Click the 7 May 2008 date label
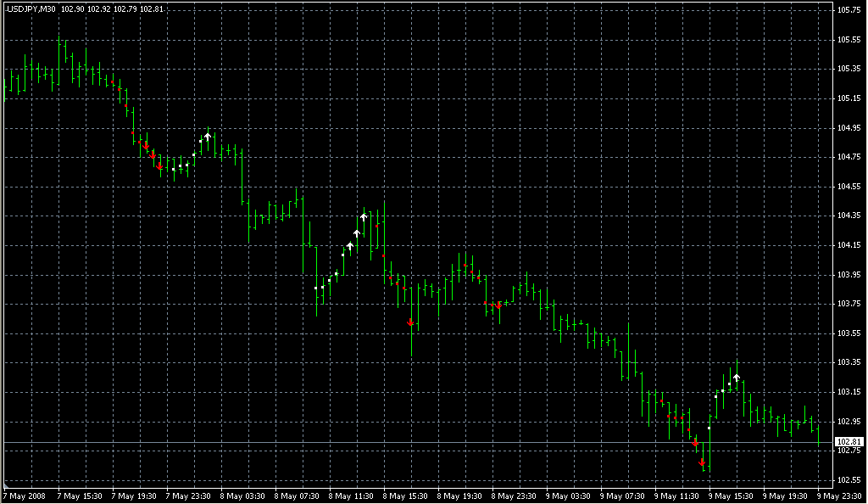The height and width of the screenshot is (504, 868). 26,496
